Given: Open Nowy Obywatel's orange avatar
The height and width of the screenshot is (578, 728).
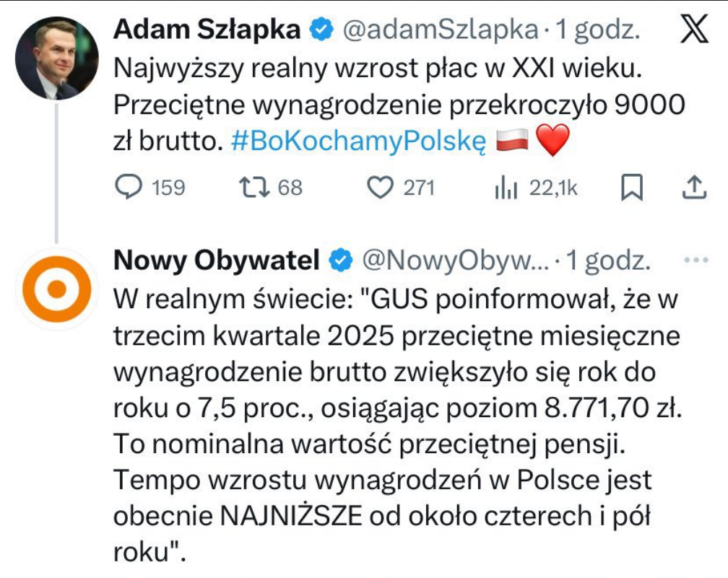Looking at the screenshot, I should coord(56,289).
